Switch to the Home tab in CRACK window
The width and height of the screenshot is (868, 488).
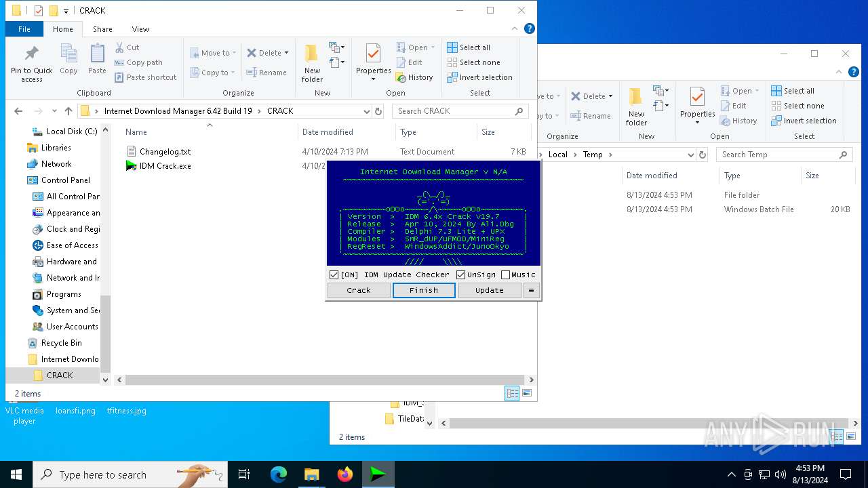63,29
